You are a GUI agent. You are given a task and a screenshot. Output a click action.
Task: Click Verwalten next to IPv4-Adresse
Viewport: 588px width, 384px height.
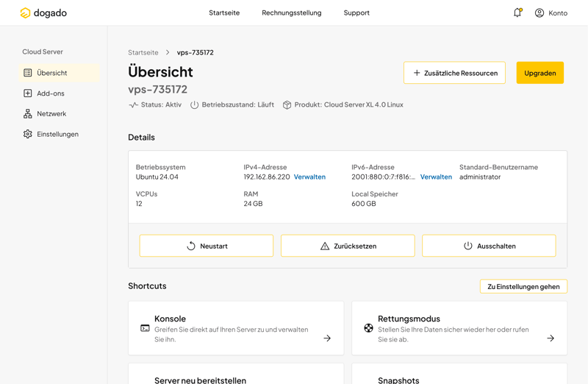pyautogui.click(x=309, y=177)
